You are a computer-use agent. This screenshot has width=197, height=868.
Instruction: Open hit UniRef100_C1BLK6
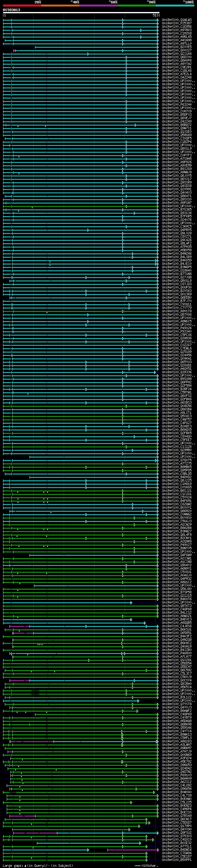tap(177, 71)
